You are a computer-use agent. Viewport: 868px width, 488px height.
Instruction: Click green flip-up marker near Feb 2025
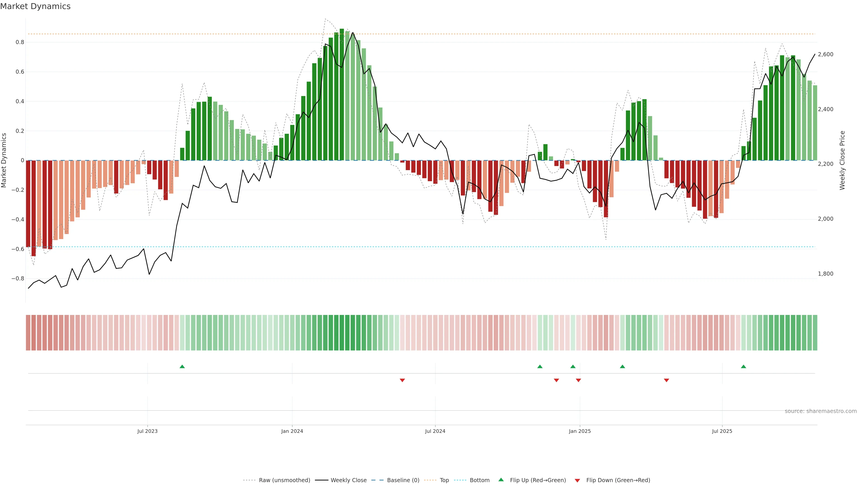pos(622,366)
